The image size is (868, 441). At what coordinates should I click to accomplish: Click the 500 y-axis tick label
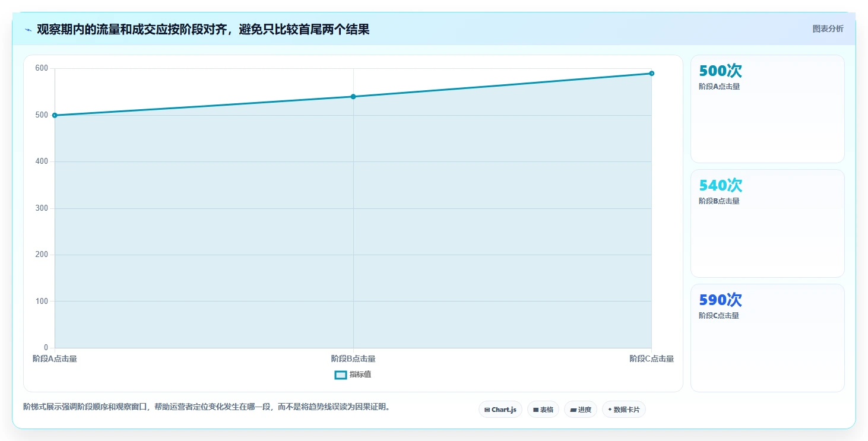tap(42, 115)
